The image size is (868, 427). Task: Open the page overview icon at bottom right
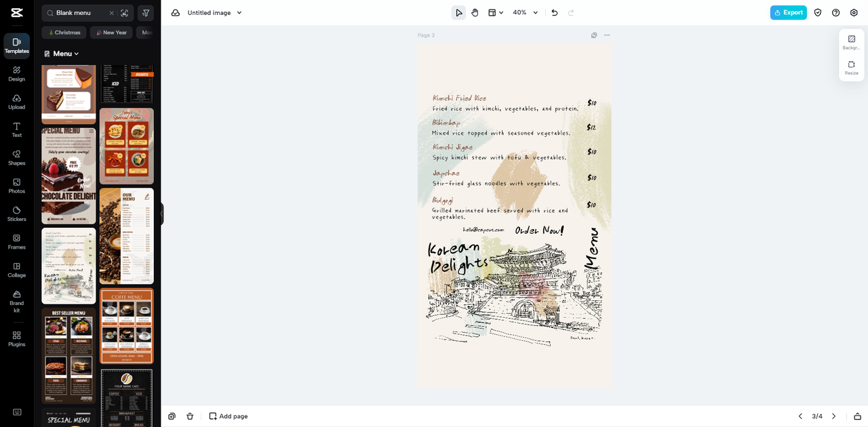tap(858, 416)
